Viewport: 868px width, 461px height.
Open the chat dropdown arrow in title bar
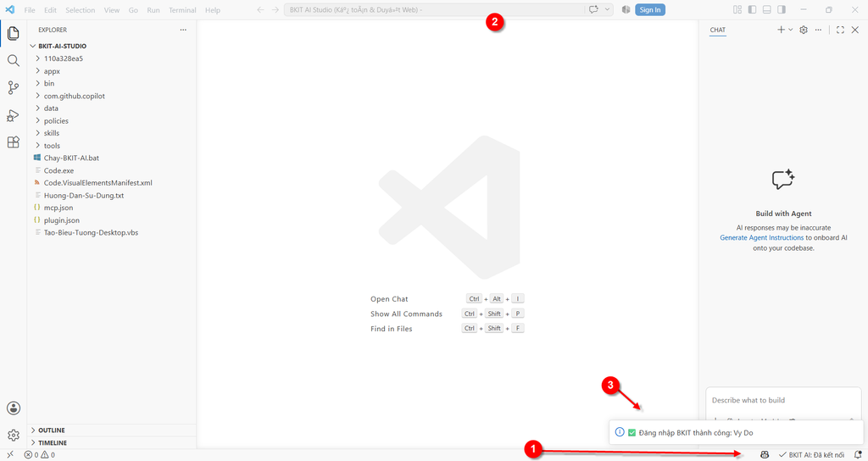[607, 9]
